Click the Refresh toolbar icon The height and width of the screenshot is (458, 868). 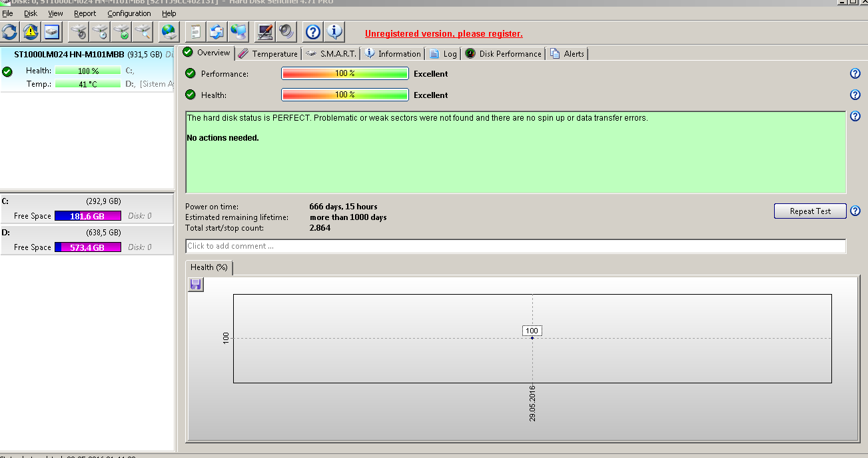click(x=10, y=31)
